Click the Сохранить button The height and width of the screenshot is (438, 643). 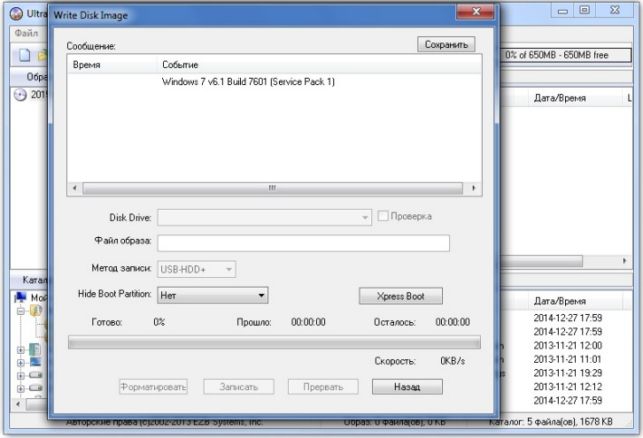[446, 44]
